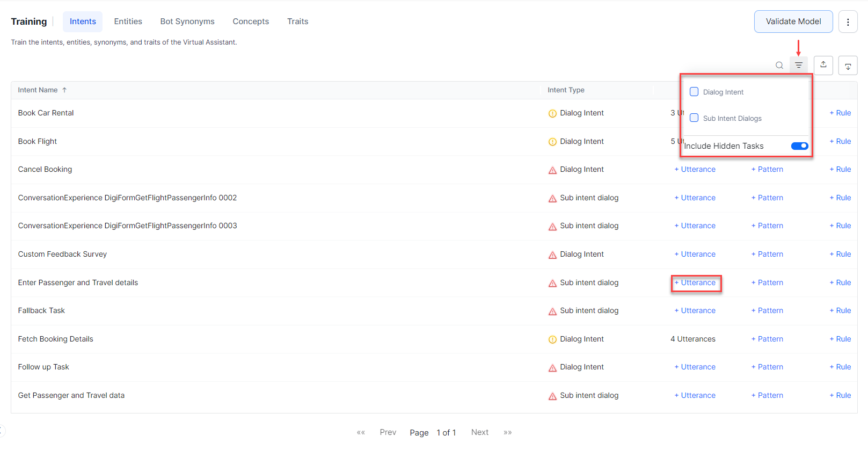Go to the Next page
The height and width of the screenshot is (450, 868).
[x=479, y=432]
